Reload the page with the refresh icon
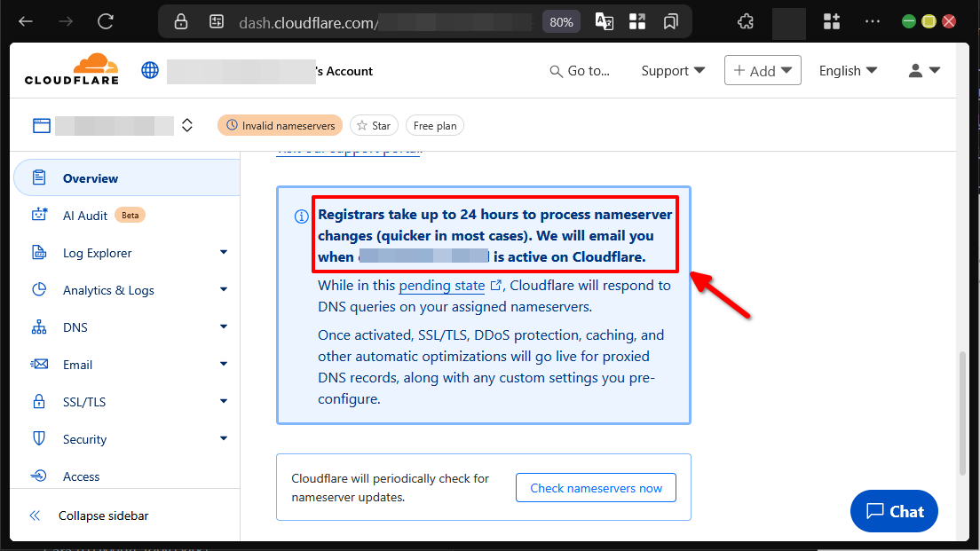The width and height of the screenshot is (980, 551). point(106,22)
